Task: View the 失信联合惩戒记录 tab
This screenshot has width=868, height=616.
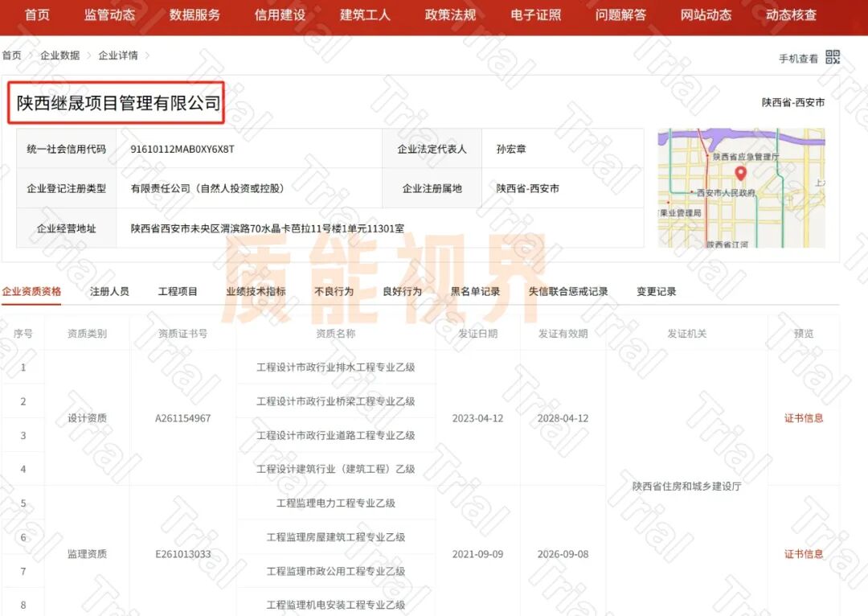Action: point(568,291)
